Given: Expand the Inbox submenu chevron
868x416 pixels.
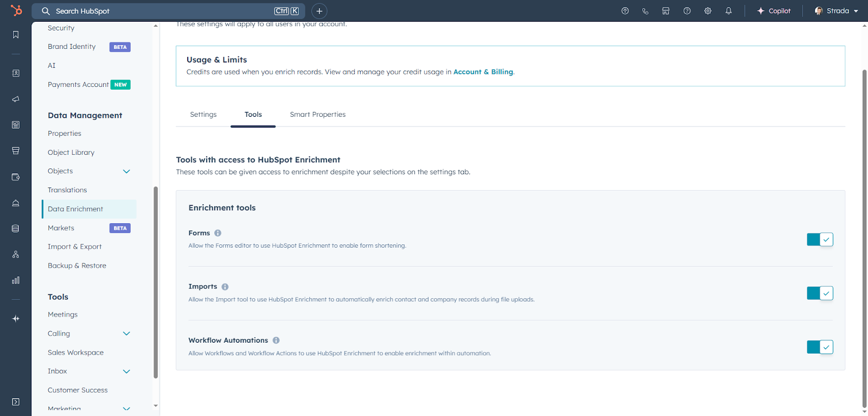Looking at the screenshot, I should point(126,372).
